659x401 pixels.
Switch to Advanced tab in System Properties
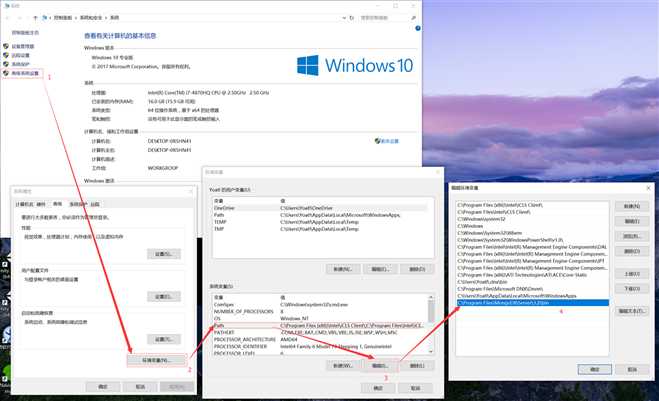click(x=57, y=204)
